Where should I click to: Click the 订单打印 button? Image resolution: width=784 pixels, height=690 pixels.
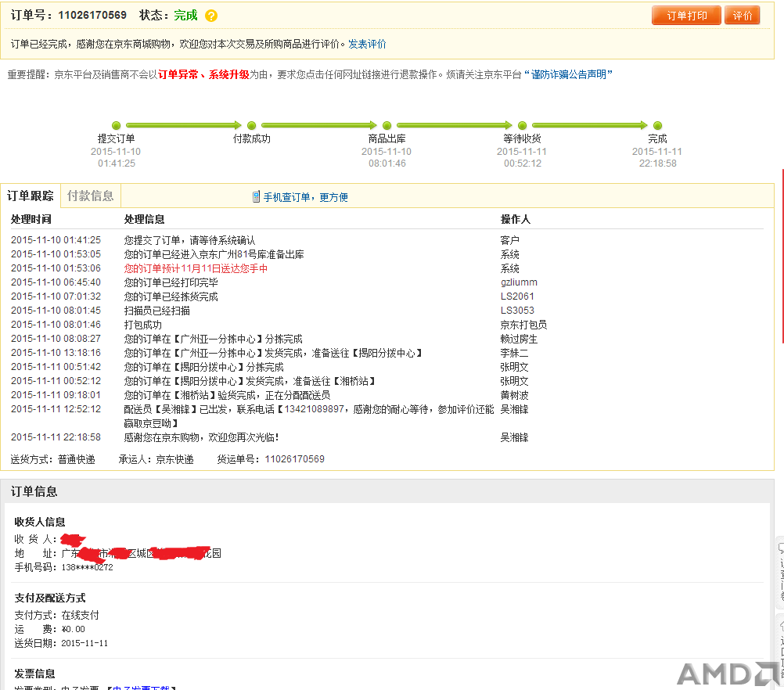[686, 16]
